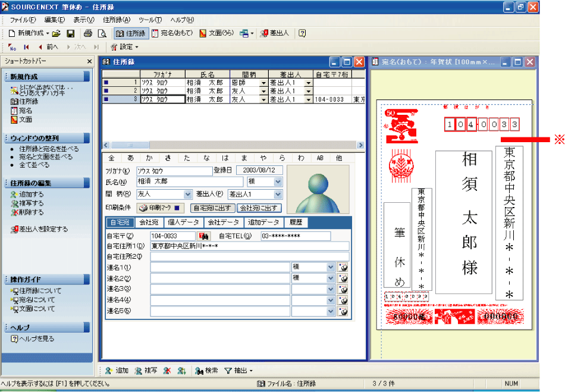Image resolution: width=565 pixels, height=392 pixels.
Task: Click 削除する in the shortcut bar
Action: click(27, 212)
